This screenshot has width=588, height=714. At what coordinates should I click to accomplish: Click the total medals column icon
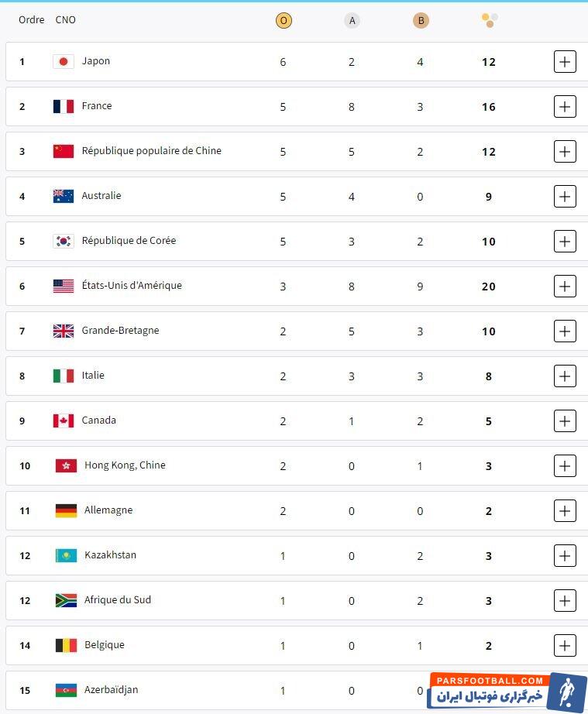click(x=489, y=20)
